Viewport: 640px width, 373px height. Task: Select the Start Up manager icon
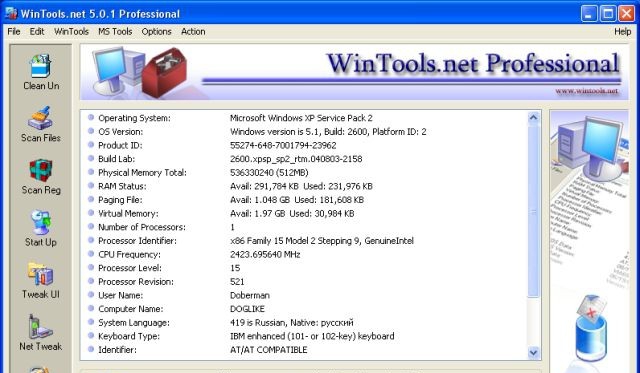point(41,229)
